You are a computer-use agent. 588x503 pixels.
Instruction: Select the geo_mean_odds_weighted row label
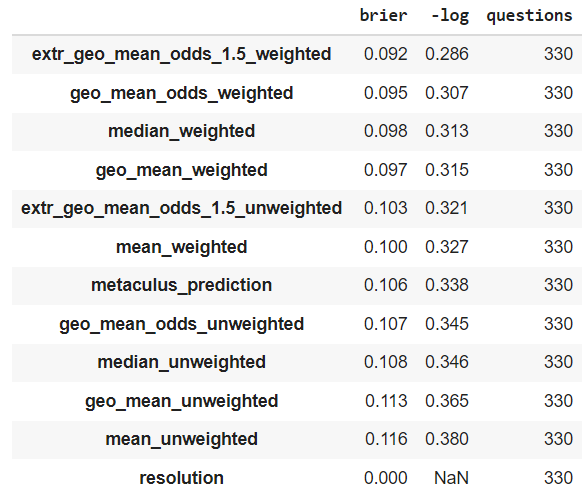click(182, 93)
